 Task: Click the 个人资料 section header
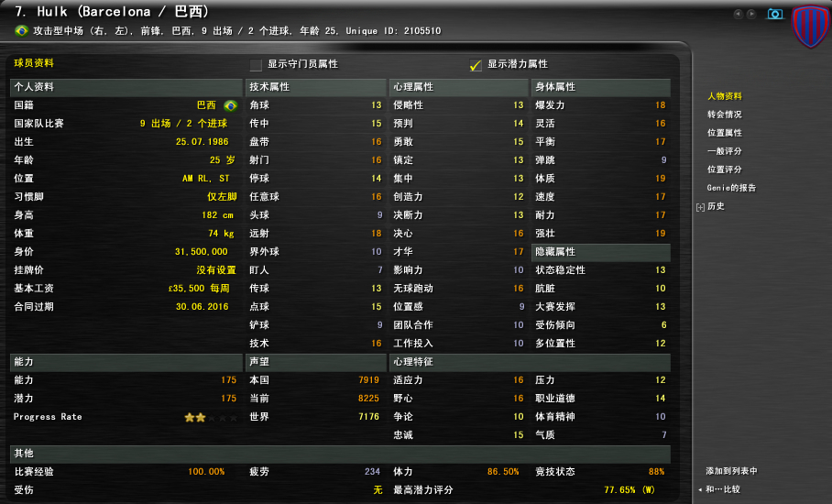pyautogui.click(x=126, y=87)
